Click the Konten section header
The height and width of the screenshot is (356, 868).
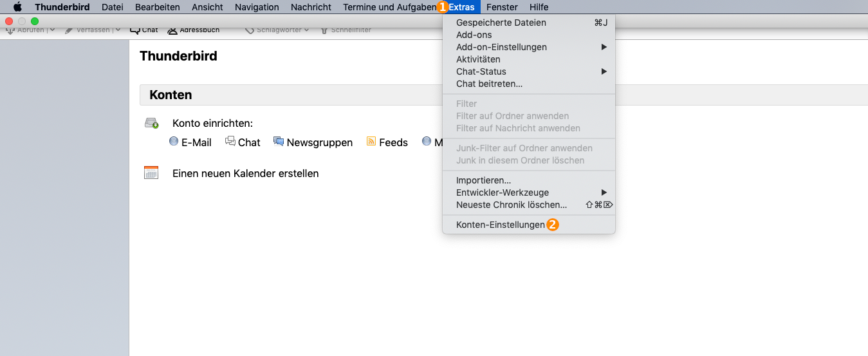(171, 95)
